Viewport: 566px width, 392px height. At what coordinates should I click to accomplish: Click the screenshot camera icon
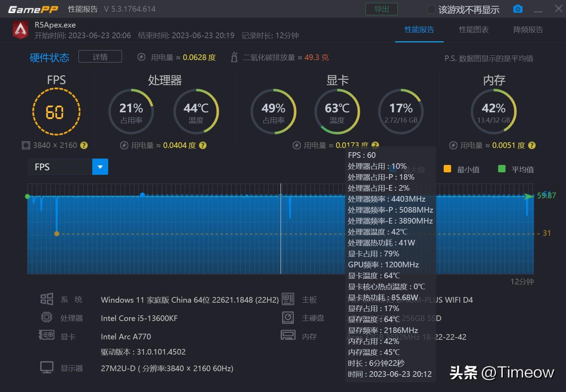click(518, 9)
